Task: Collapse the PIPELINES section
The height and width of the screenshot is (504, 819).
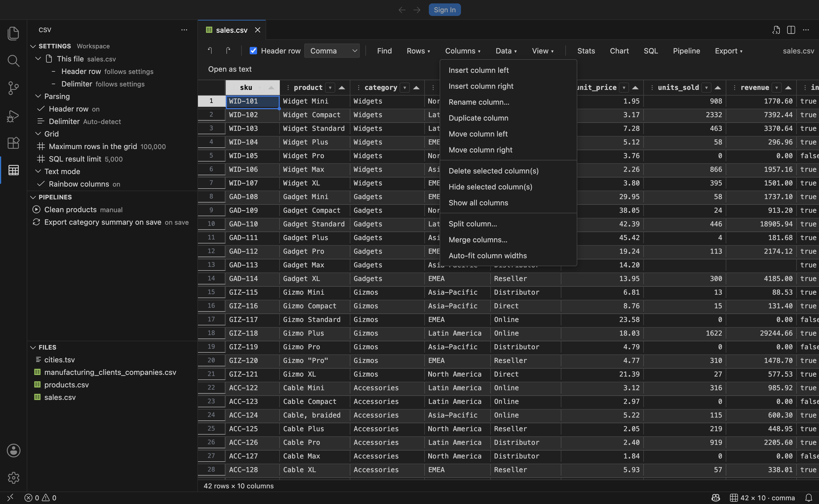Action: pos(33,197)
